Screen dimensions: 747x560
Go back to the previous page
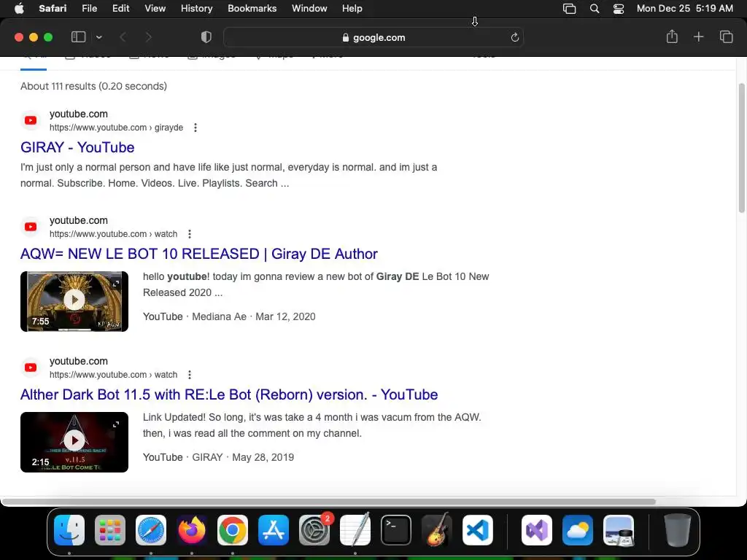pyautogui.click(x=123, y=37)
